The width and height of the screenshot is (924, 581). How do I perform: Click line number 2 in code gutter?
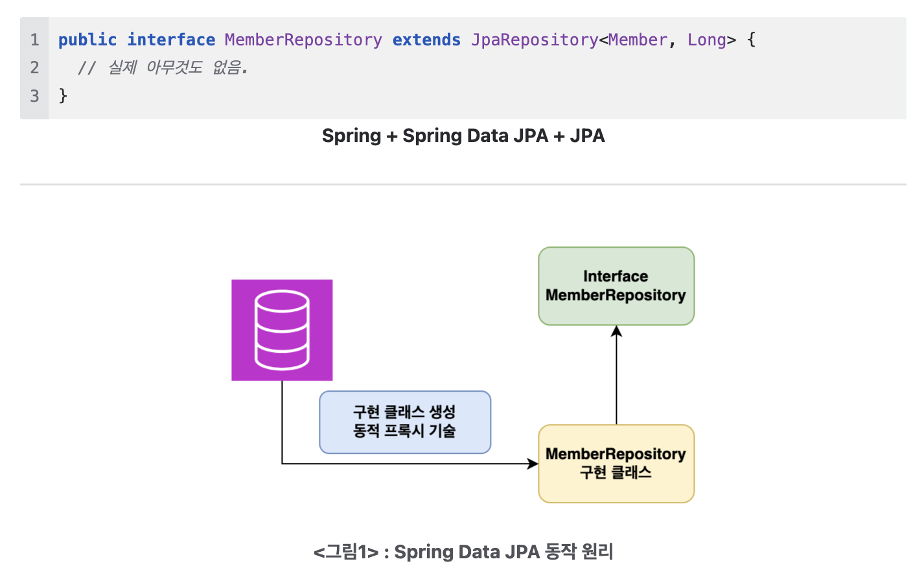click(34, 67)
